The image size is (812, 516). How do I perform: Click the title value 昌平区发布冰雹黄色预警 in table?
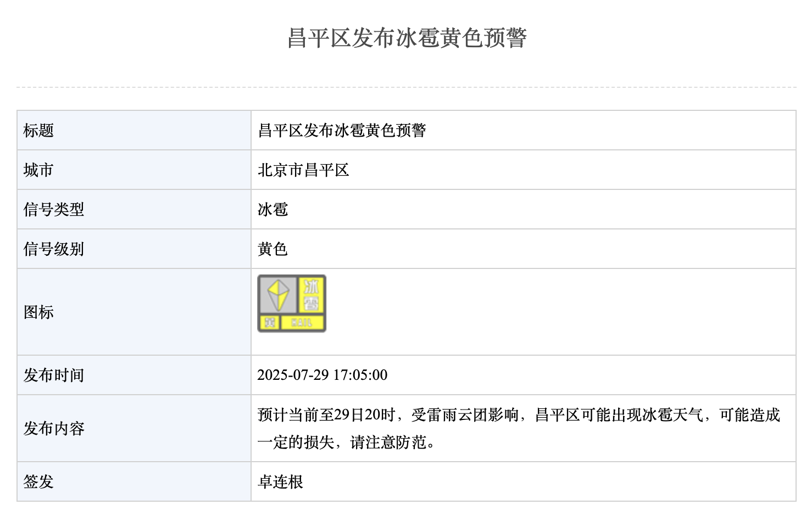tap(342, 131)
